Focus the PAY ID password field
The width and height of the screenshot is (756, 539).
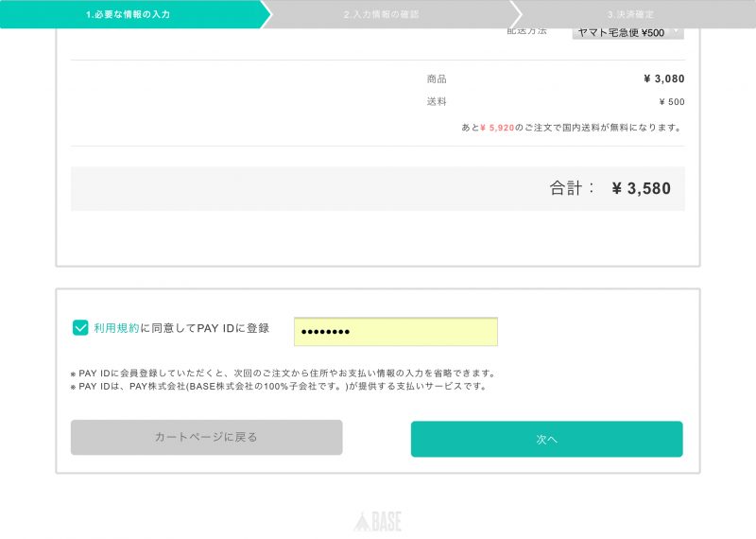(x=395, y=332)
